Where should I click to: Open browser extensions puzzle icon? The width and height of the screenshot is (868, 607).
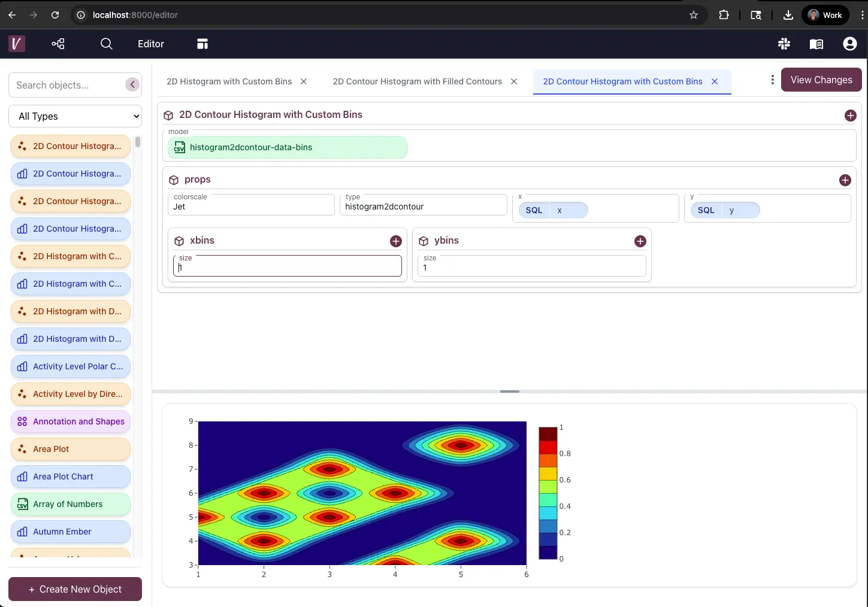point(724,15)
